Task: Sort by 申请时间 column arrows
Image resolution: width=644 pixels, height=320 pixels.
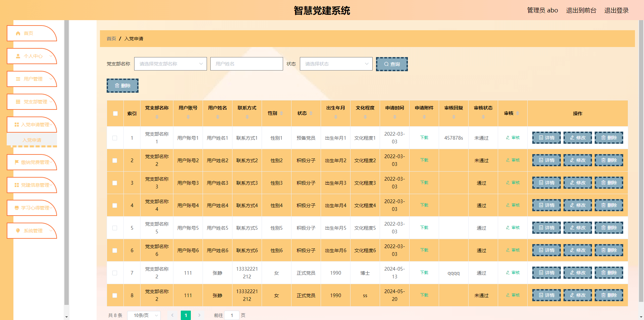Action: tap(394, 117)
